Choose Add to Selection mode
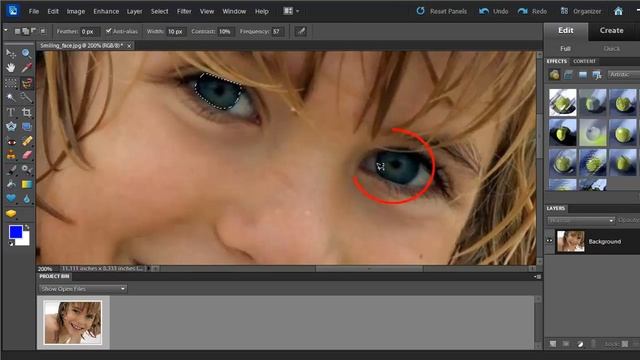The height and width of the screenshot is (360, 640). tap(25, 31)
